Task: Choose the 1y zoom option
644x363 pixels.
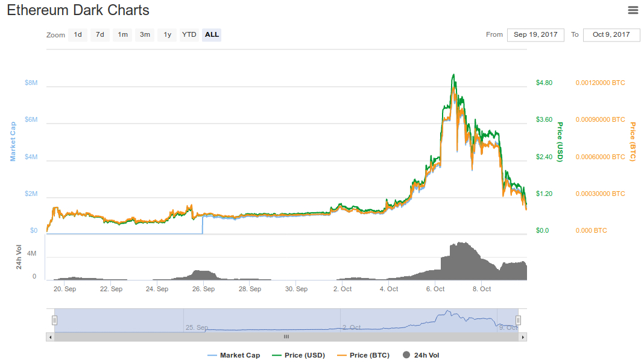Action: click(x=167, y=35)
